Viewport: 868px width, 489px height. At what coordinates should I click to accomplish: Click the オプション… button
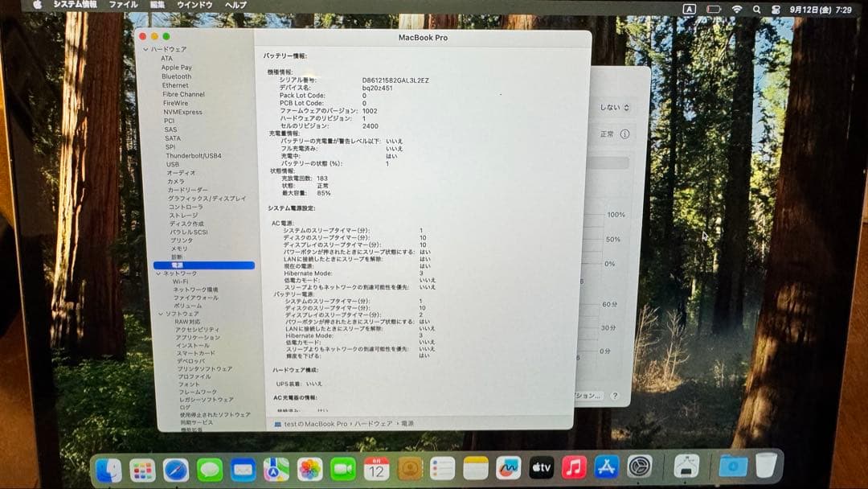[x=588, y=395]
